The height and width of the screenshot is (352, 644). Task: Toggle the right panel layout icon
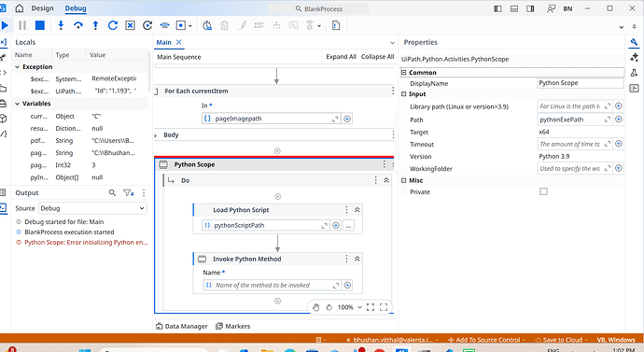(530, 8)
